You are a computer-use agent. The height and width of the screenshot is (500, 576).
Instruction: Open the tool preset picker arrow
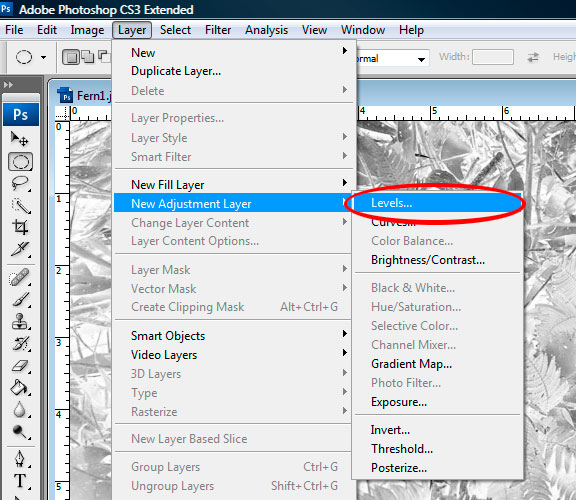tap(43, 57)
